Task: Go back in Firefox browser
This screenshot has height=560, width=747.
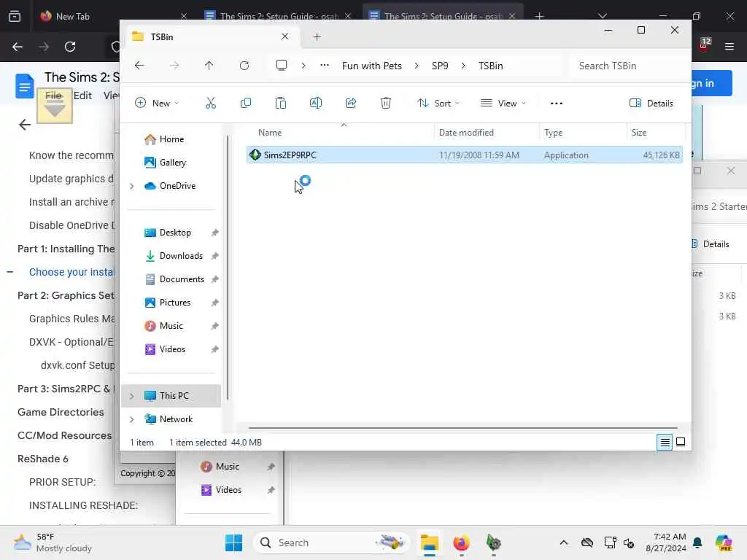Action: click(x=18, y=47)
